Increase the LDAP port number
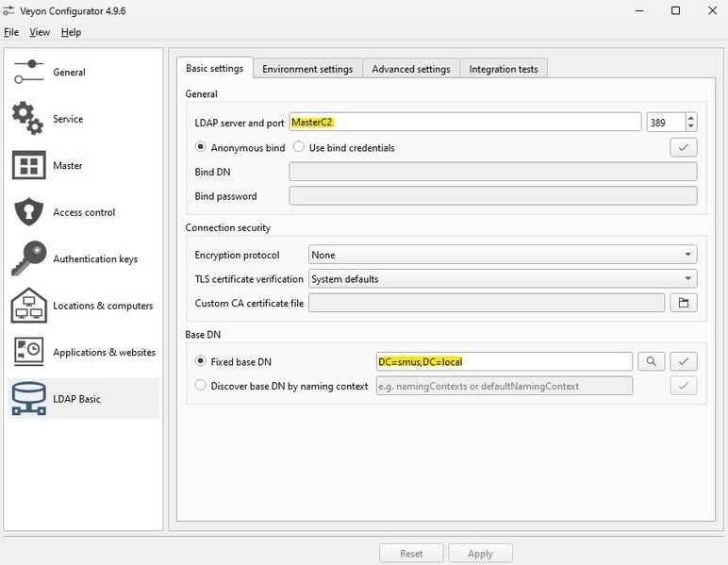Screen dimensions: 728x565 point(691,118)
